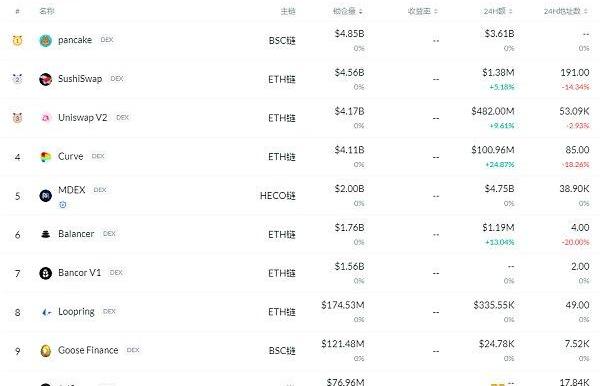Viewport: 600px width, 386px height.
Task: Click the Bancor V1 logo icon
Action: 46,273
